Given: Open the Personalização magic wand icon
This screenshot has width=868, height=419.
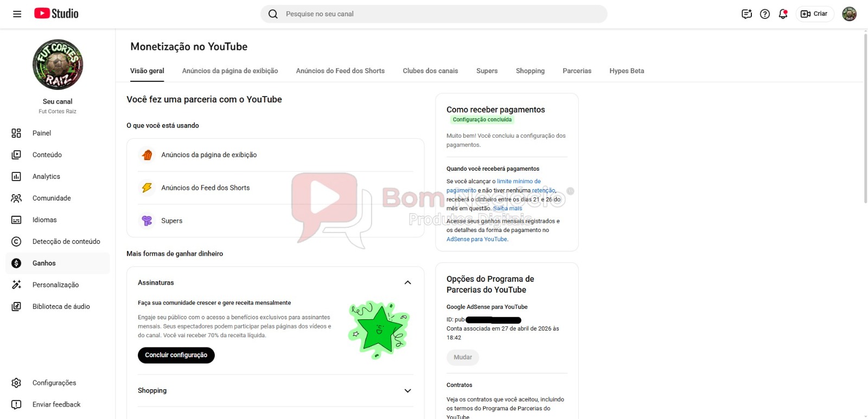Looking at the screenshot, I should coord(16,285).
